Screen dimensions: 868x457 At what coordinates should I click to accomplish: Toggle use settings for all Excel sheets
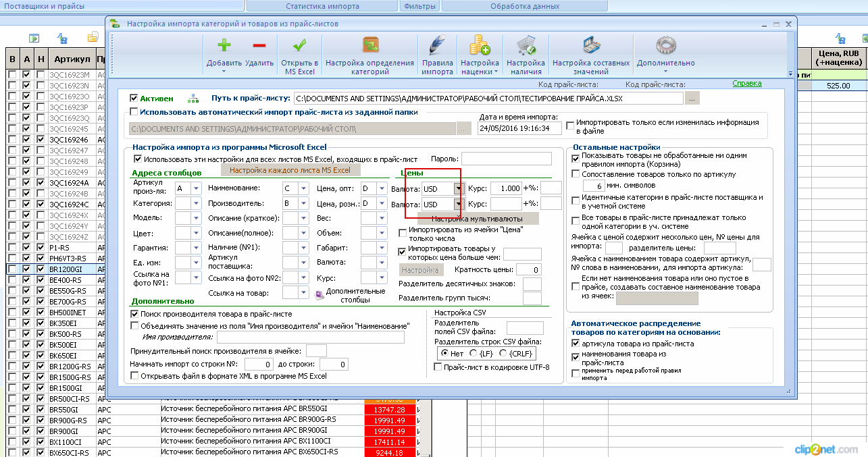[x=138, y=159]
